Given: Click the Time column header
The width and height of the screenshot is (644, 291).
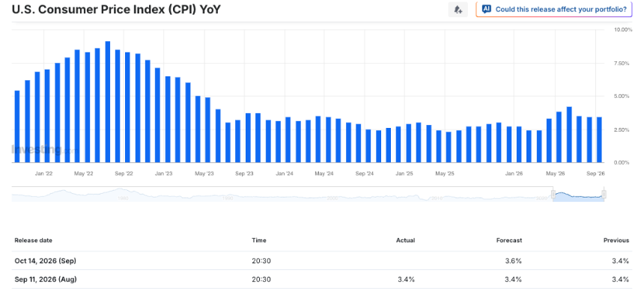Looking at the screenshot, I should point(259,240).
